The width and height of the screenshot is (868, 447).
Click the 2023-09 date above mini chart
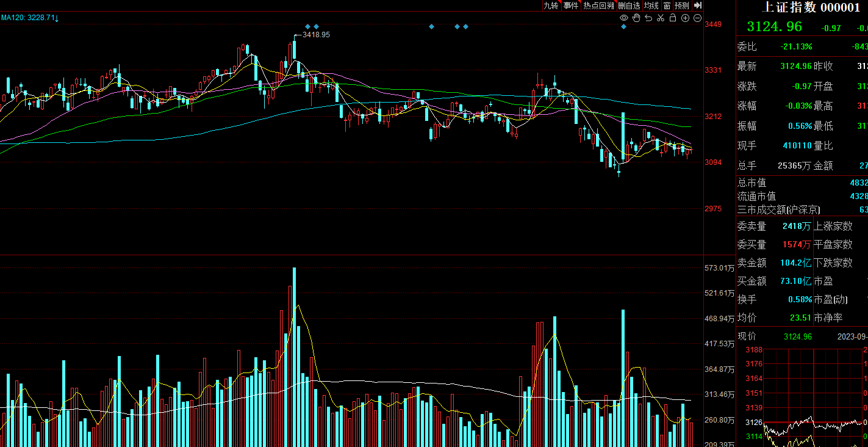853,336
